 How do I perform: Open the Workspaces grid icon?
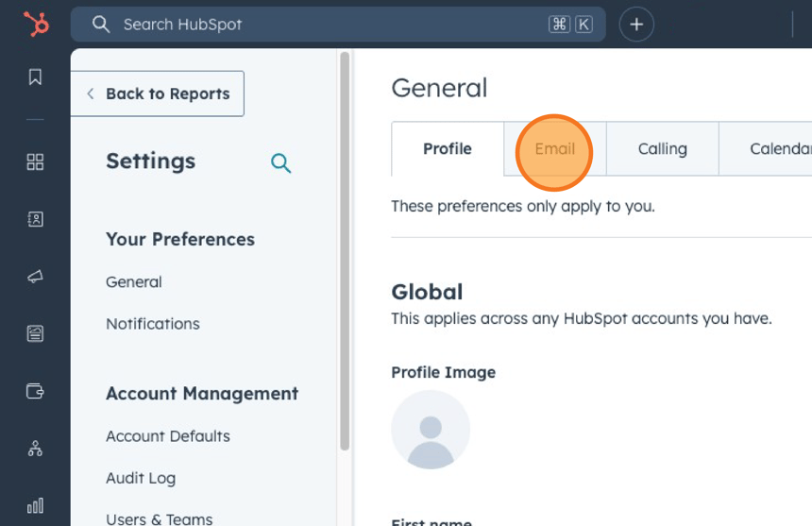[x=35, y=162]
